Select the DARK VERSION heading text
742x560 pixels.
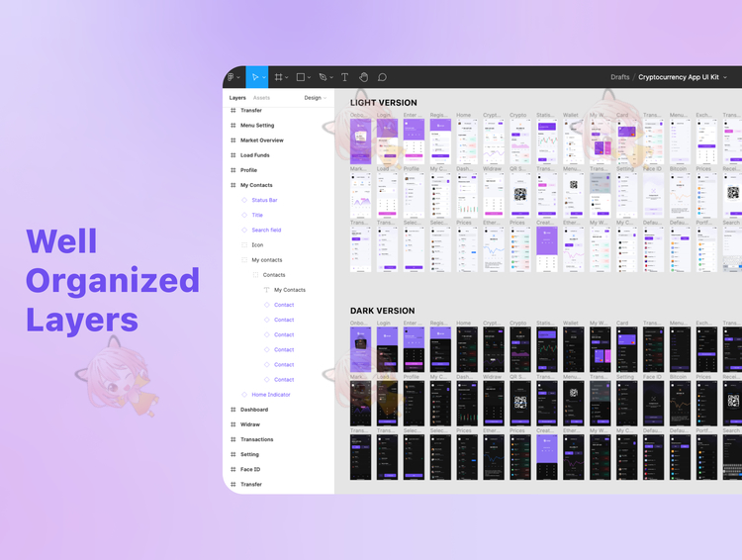(x=382, y=311)
